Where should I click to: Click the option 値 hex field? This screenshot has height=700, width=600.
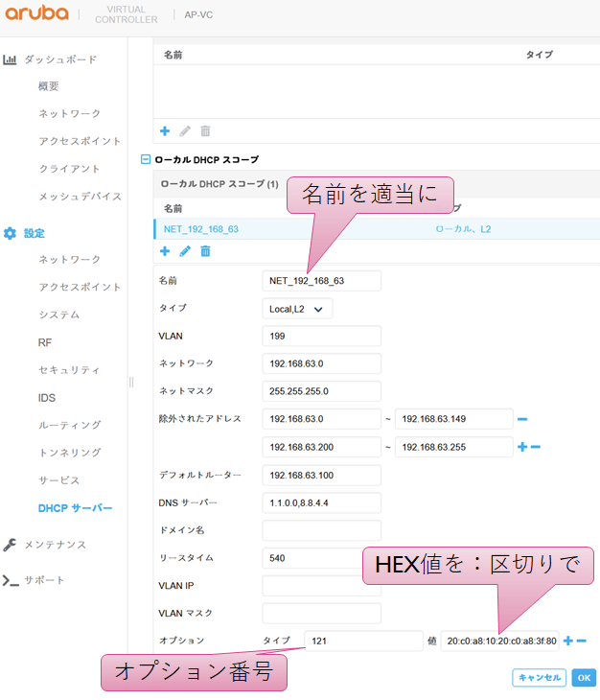[x=499, y=641]
